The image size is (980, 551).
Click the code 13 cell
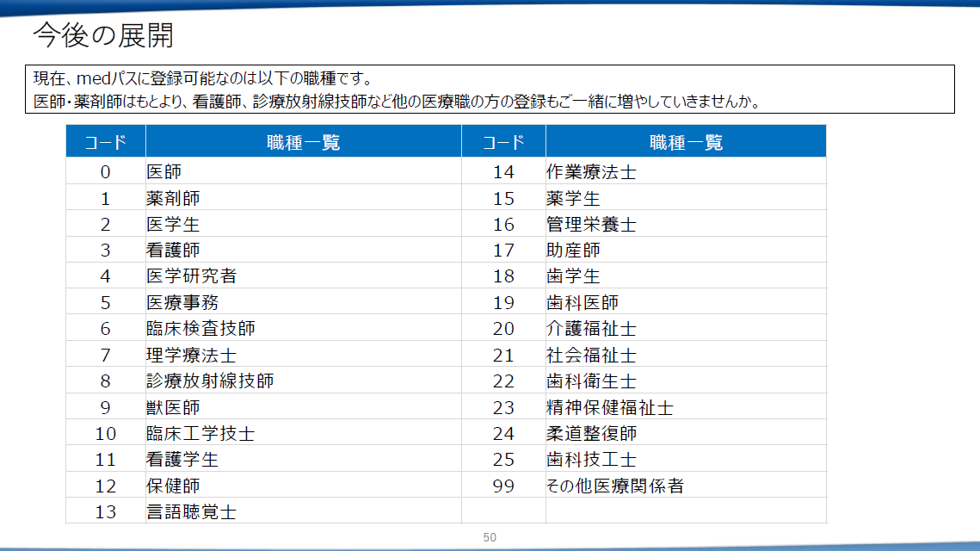tap(105, 512)
